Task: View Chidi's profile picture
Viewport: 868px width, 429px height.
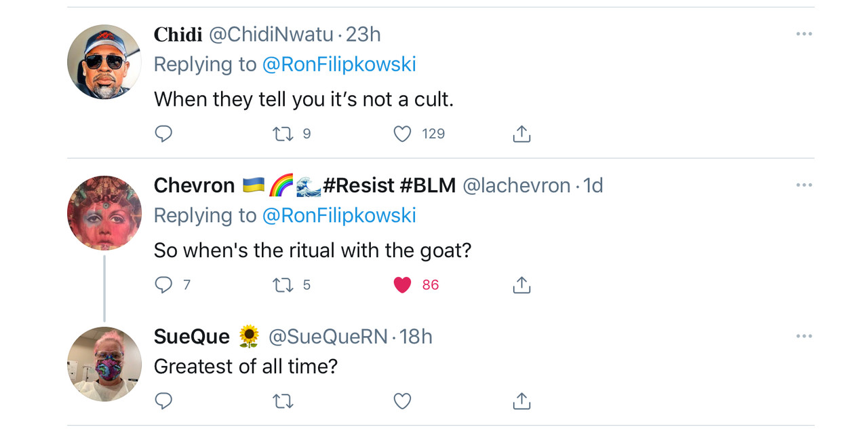Action: click(x=104, y=62)
